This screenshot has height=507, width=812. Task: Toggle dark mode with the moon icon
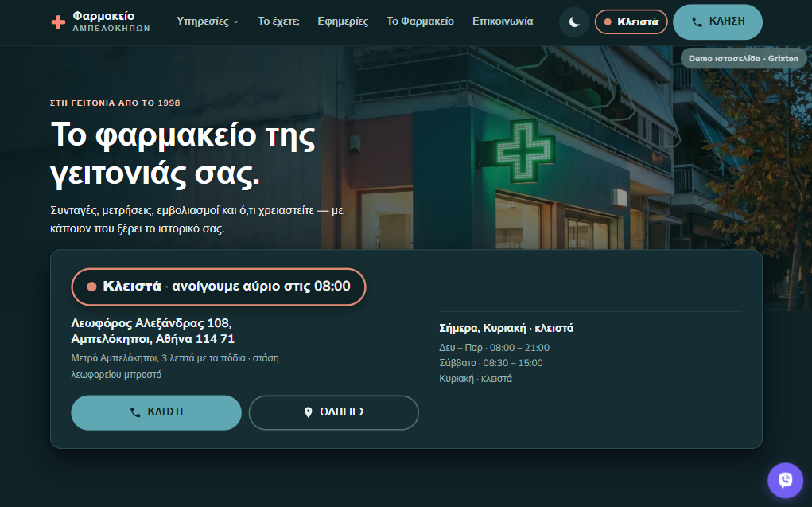click(573, 21)
